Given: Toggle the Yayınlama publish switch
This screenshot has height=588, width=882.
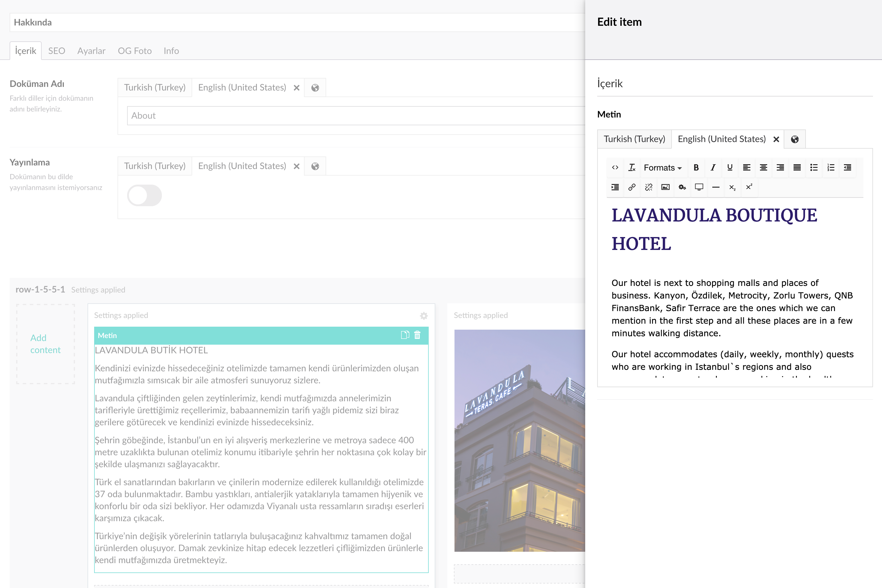Looking at the screenshot, I should (x=145, y=195).
